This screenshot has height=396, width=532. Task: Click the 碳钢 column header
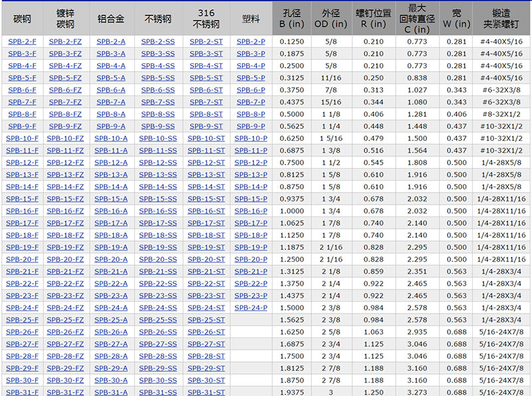pyautogui.click(x=22, y=19)
